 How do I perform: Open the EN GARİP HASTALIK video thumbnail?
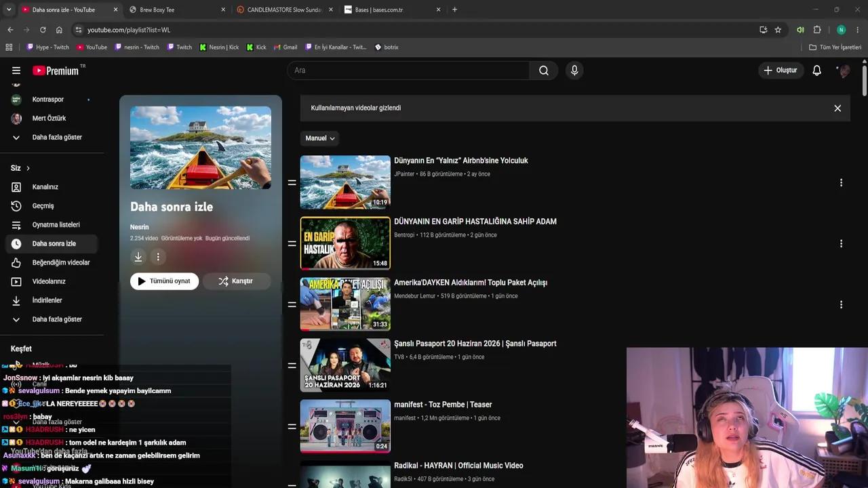pyautogui.click(x=345, y=243)
